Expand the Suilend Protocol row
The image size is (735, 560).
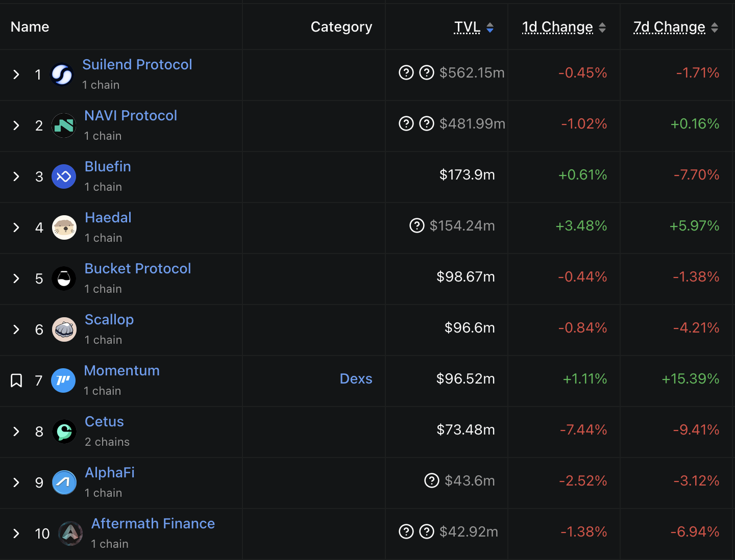click(x=16, y=74)
